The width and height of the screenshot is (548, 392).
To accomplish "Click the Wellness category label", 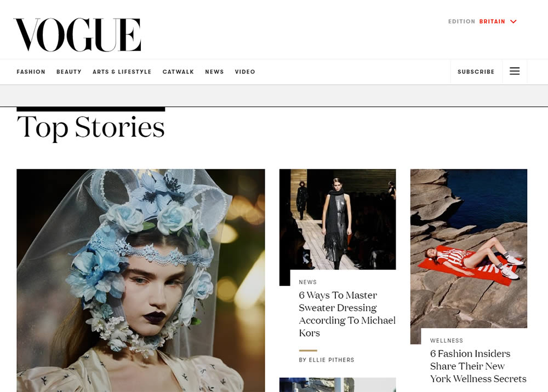I will tap(446, 341).
